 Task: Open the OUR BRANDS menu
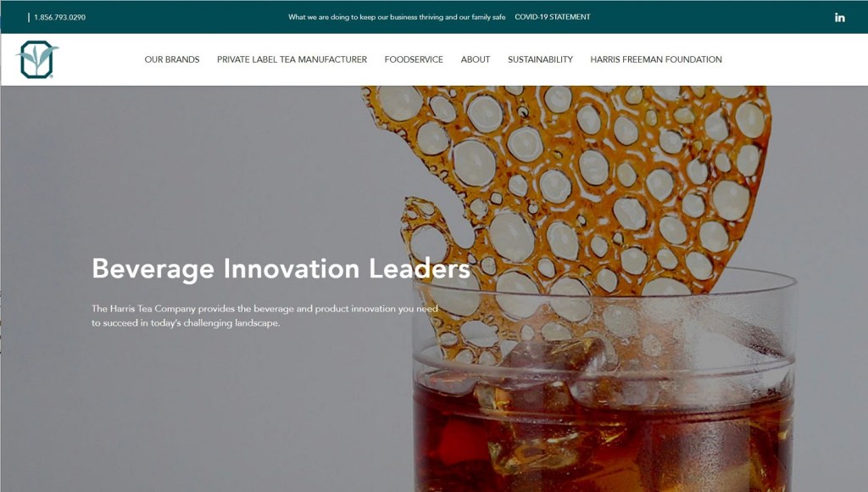(x=171, y=59)
